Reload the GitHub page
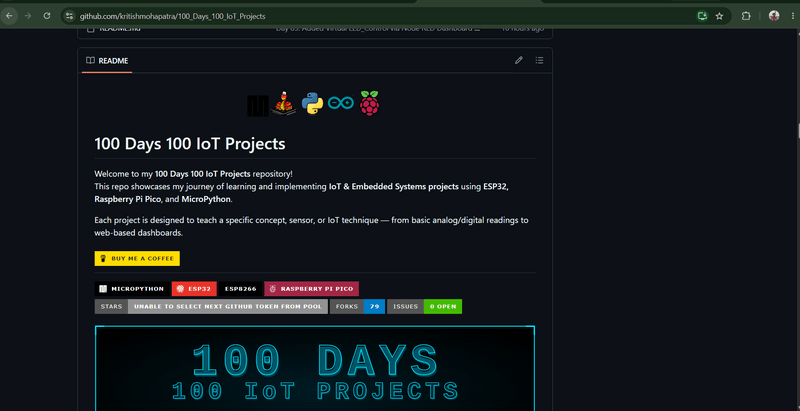The height and width of the screenshot is (411, 800). pyautogui.click(x=47, y=16)
